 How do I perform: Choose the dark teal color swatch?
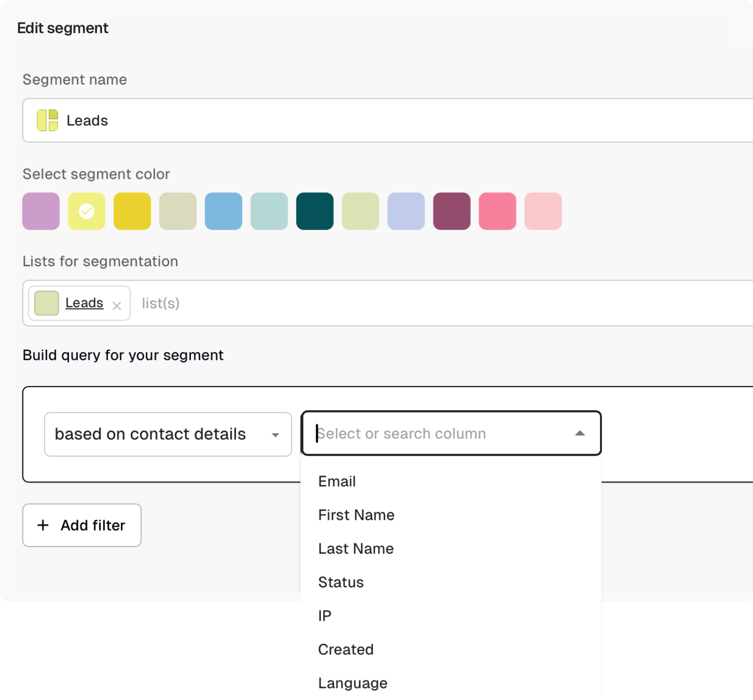tap(315, 211)
